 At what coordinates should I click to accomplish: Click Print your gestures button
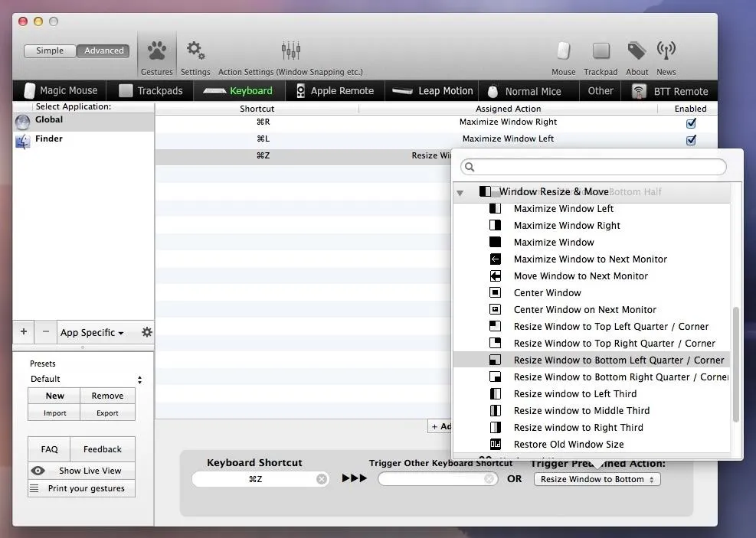(81, 488)
